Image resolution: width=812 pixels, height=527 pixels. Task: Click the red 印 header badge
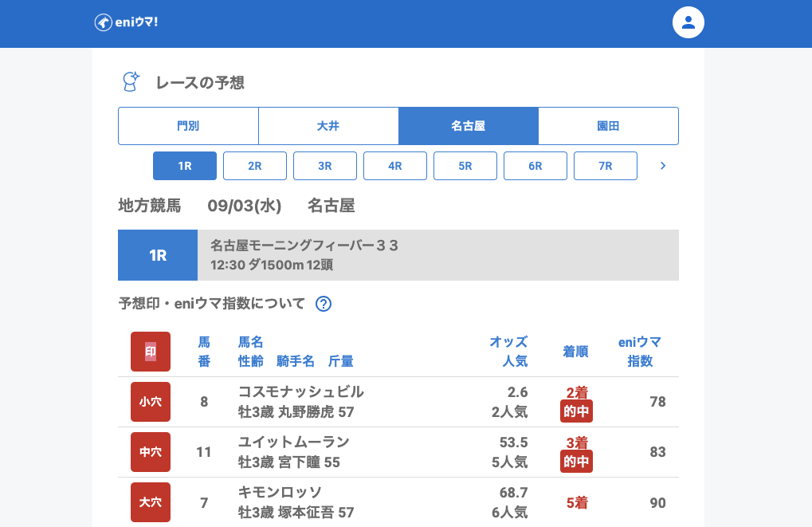[151, 352]
